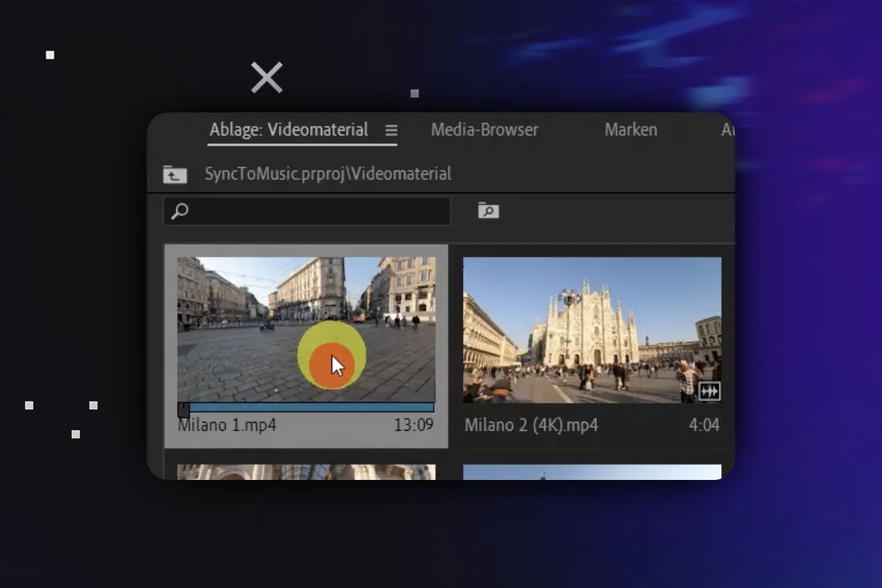Click the find-in-bin folder search icon
Image resolution: width=882 pixels, height=588 pixels.
pos(488,211)
